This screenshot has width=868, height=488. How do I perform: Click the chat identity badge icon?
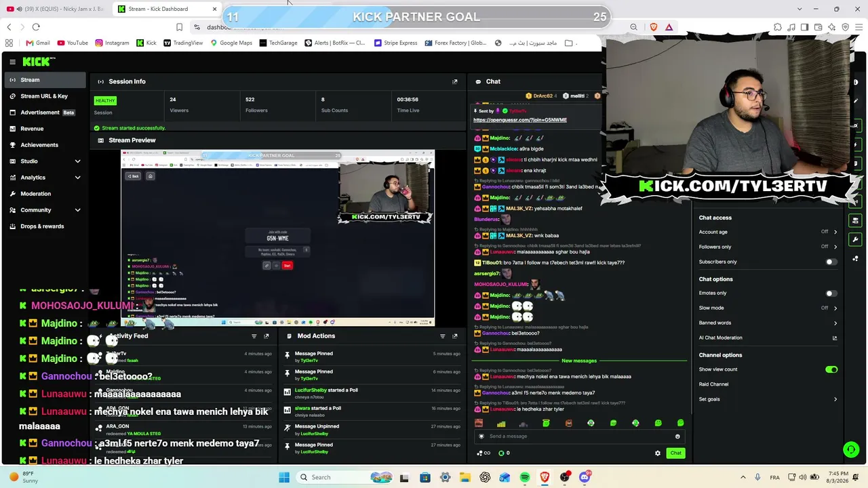pos(481,436)
